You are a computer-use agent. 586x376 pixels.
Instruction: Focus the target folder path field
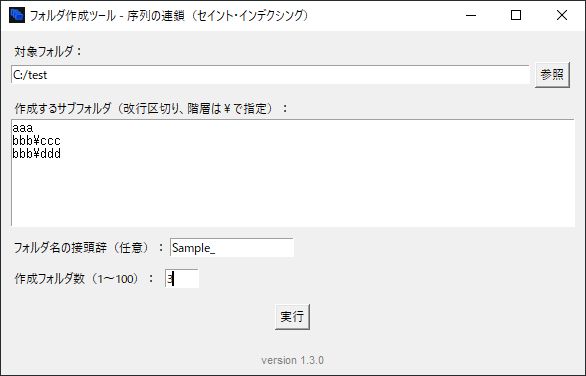click(270, 75)
